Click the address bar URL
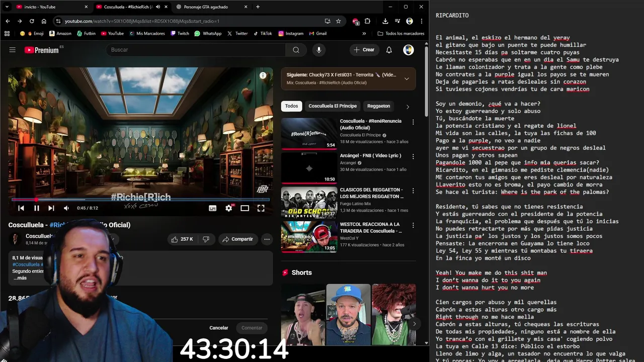 tap(142, 21)
